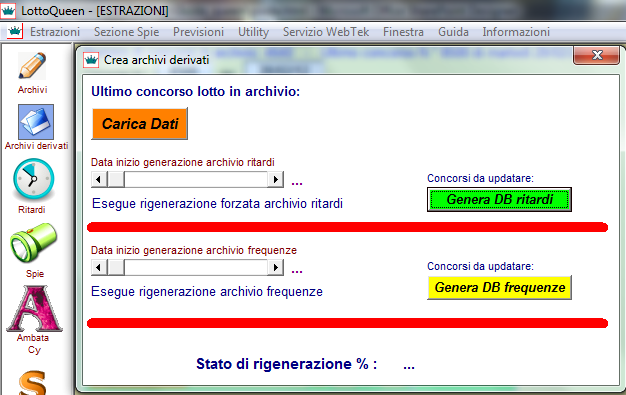Open the Estrazioni menu
This screenshot has width=626, height=395.
coord(55,32)
